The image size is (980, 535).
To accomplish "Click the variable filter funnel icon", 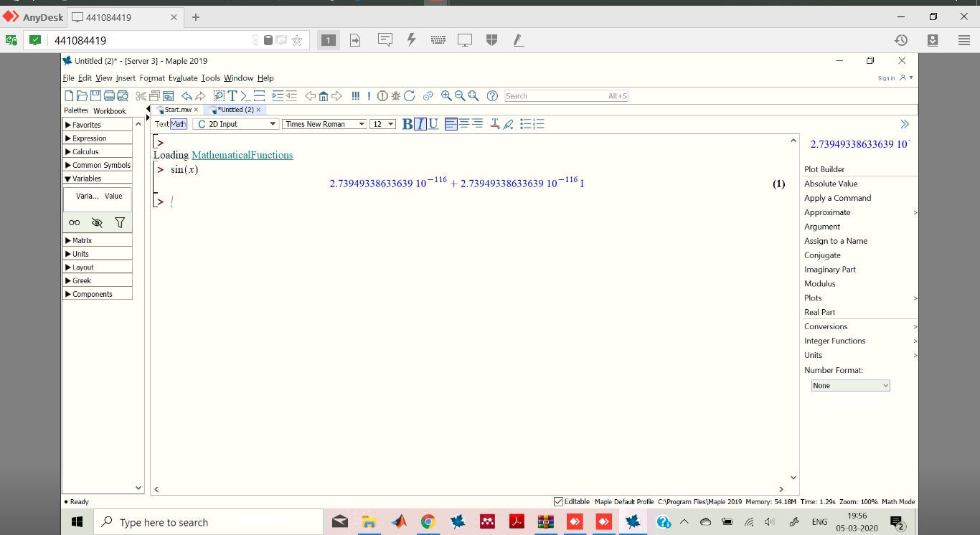I will pyautogui.click(x=120, y=223).
